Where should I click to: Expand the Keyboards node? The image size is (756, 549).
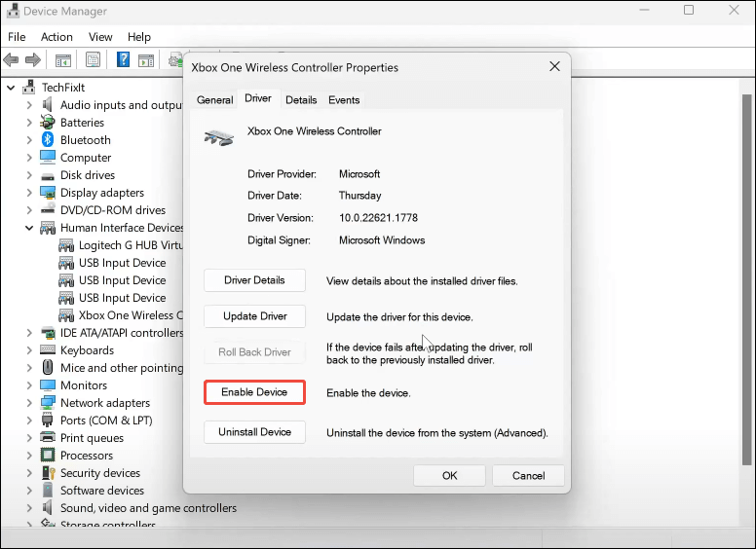29,350
